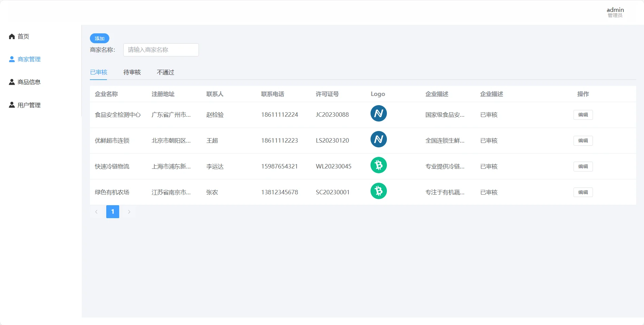644x325 pixels.
Task: Switch to the 待审核 tab
Action: point(132,72)
